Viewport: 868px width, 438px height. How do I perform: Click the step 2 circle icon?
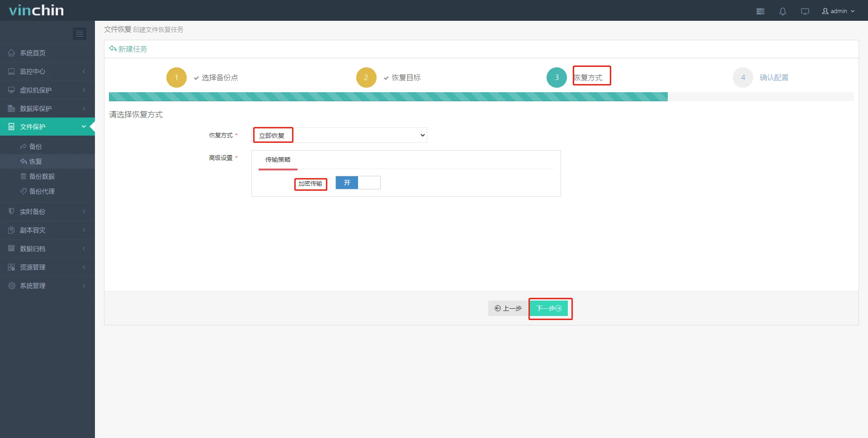coord(366,77)
